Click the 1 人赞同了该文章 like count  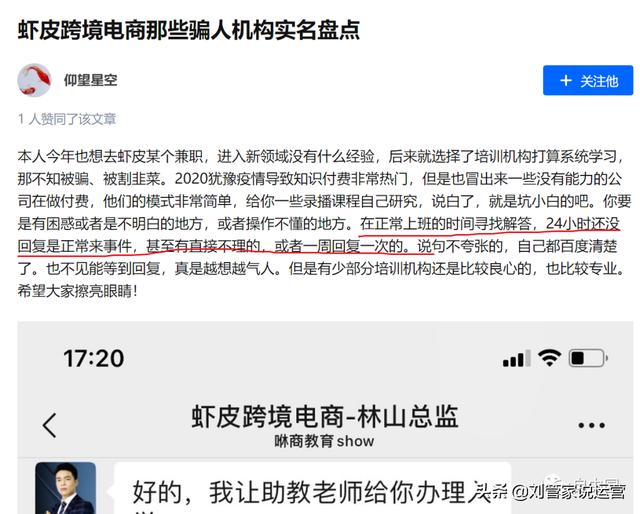click(67, 119)
